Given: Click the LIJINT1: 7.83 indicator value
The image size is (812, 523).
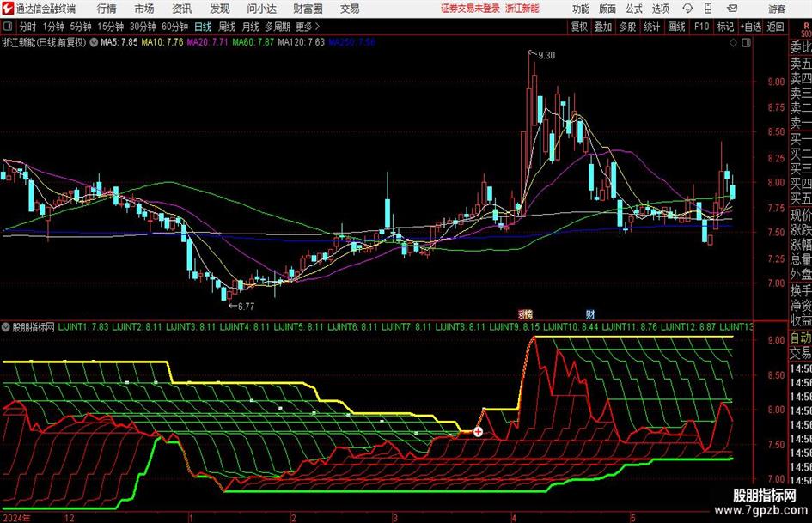Looking at the screenshot, I should 83,327.
